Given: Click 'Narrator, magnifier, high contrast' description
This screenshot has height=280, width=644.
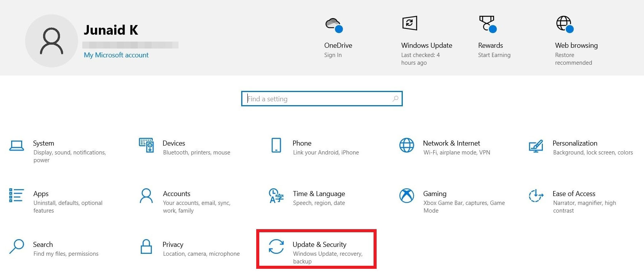Looking at the screenshot, I should click(585, 207).
